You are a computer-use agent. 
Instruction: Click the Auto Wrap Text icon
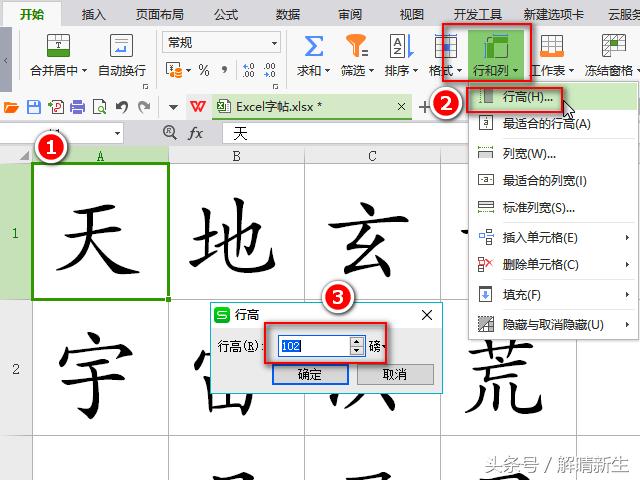tap(121, 45)
